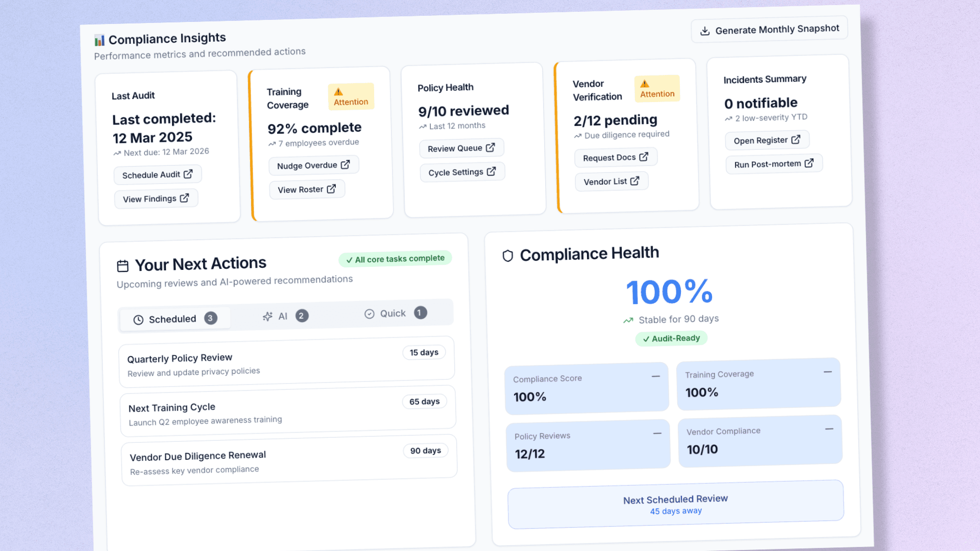Click the calendar icon beside Your Next Actions
Screen dimensions: 980x551
pyautogui.click(x=122, y=266)
